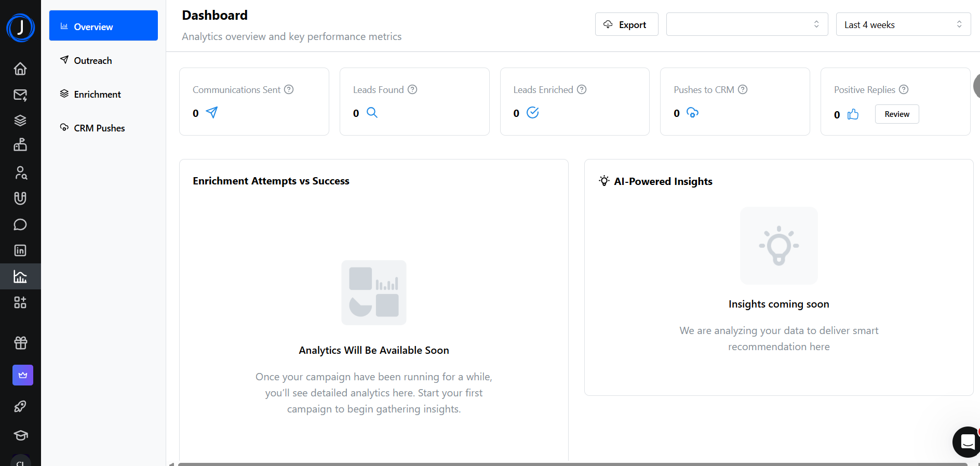
Task: Click the gift rewards sidebar icon
Action: tap(20, 343)
